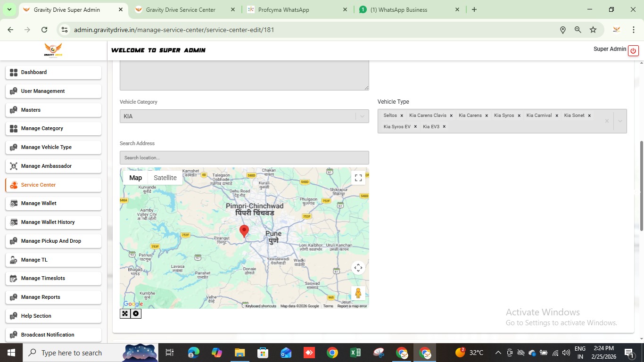The width and height of the screenshot is (644, 362).
Task: Bookmark this page with the star icon
Action: click(593, 30)
